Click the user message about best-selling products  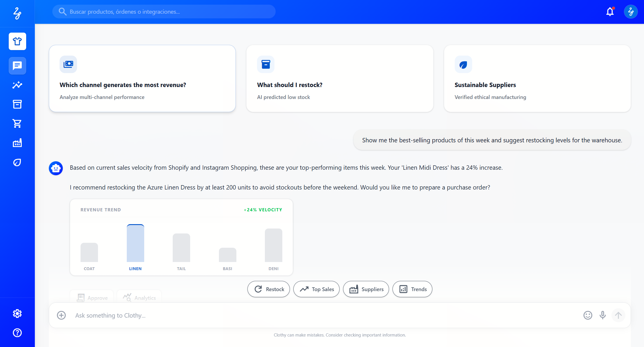(492, 140)
